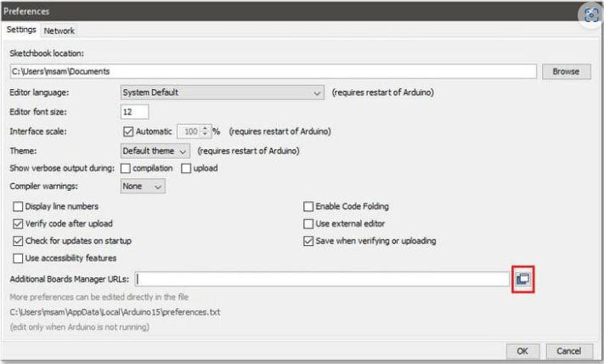Image resolution: width=604 pixels, height=364 pixels.
Task: Toggle Save when verifying or uploading
Action: click(x=308, y=241)
